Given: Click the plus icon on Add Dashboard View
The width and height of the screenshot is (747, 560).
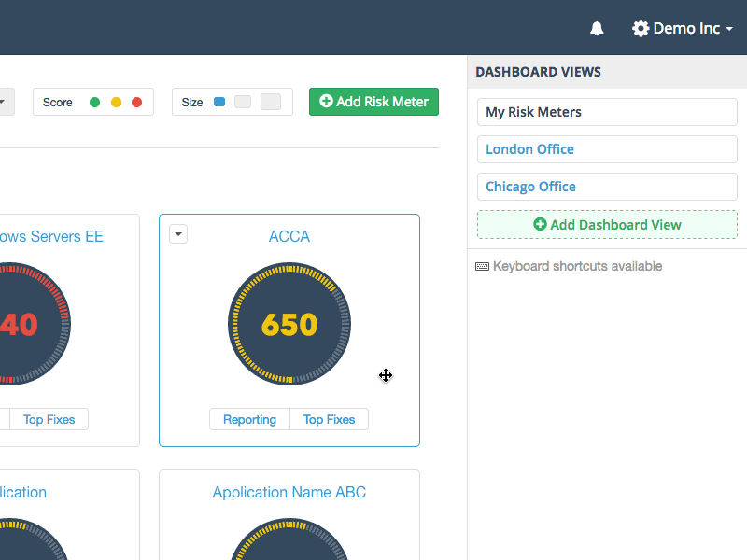Looking at the screenshot, I should (x=540, y=224).
